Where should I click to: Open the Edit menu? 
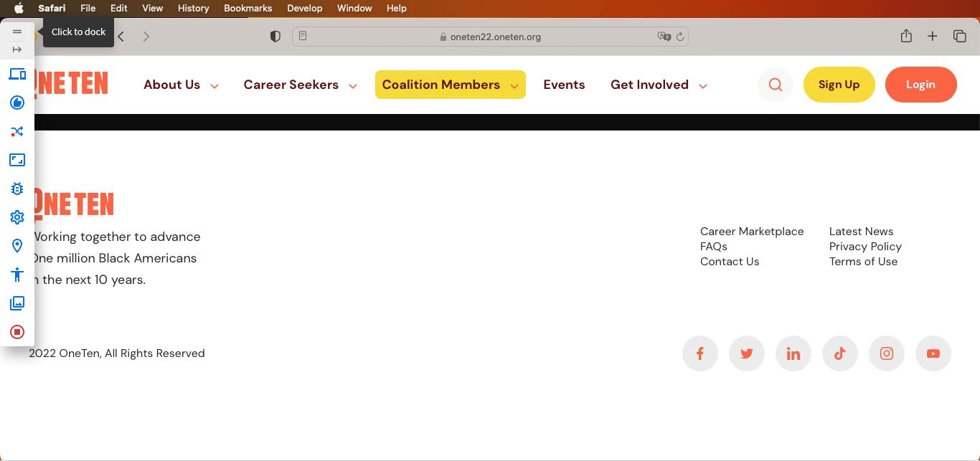pos(119,8)
